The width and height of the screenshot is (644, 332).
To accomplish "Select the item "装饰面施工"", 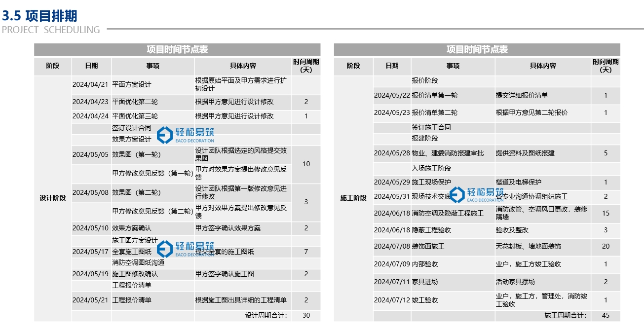I will coord(428,247).
